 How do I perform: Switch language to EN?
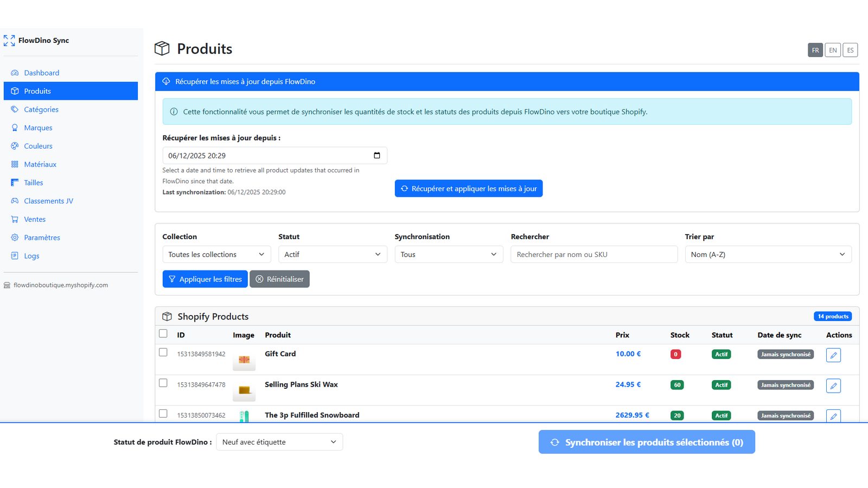click(x=832, y=50)
